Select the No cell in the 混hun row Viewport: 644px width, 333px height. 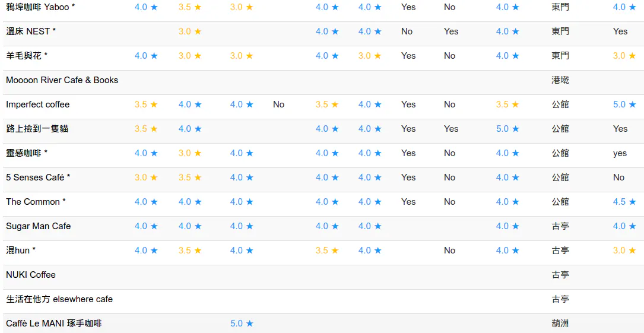coord(449,250)
